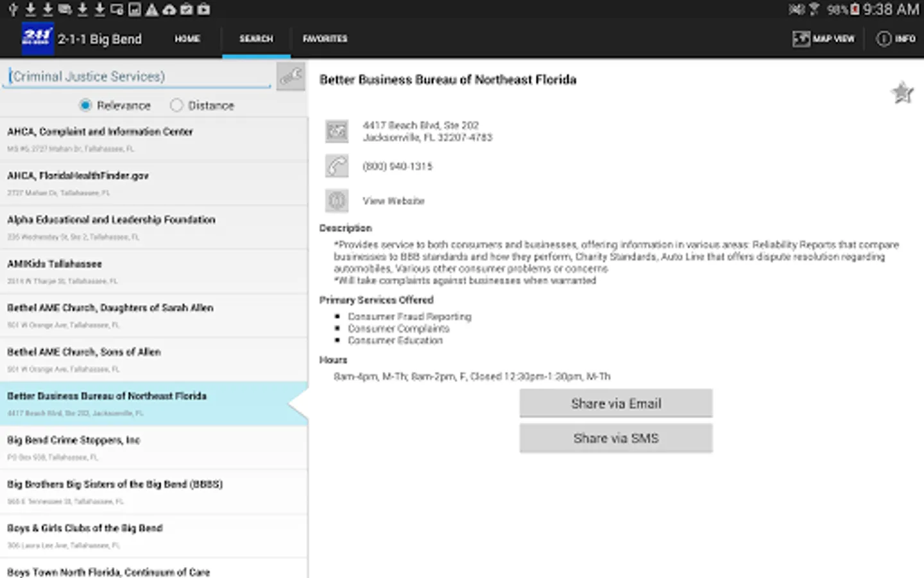Open Bethel AME Church, Sons of Allen
Screen dimensions: 924x578
(x=154, y=360)
